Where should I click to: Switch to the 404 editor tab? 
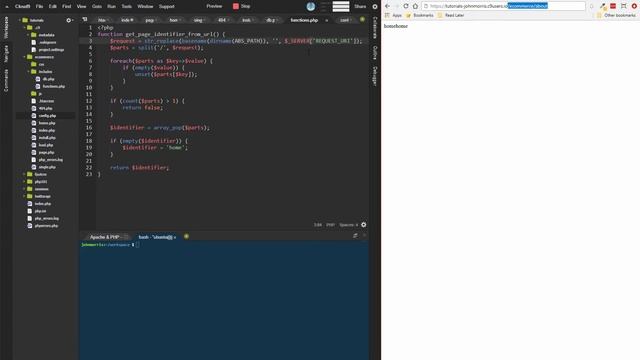pos(223,20)
